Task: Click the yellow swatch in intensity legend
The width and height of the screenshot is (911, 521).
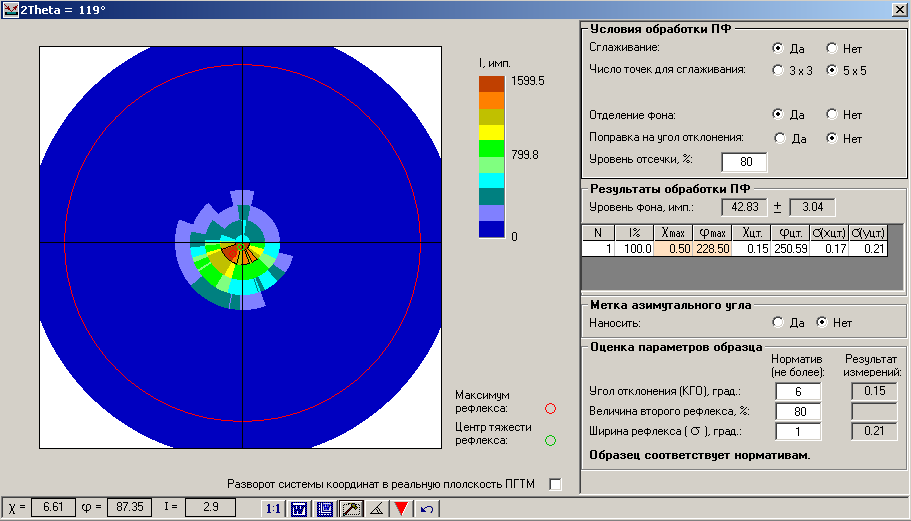Action: [491, 132]
